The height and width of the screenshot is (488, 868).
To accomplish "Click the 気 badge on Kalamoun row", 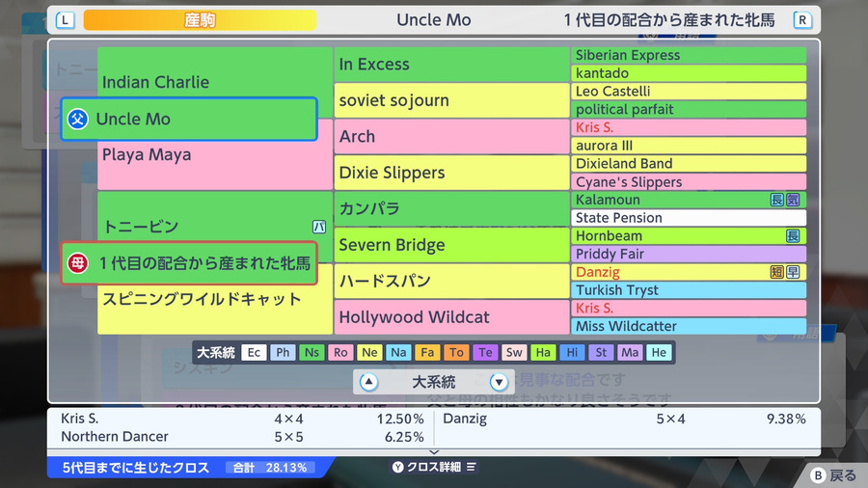I will pyautogui.click(x=793, y=200).
